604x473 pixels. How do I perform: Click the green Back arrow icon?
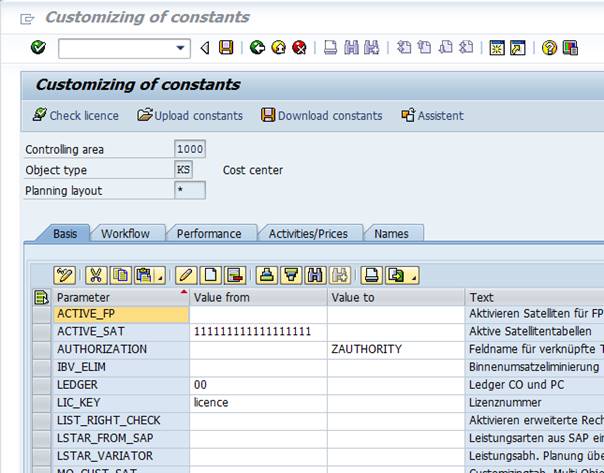pyautogui.click(x=257, y=48)
